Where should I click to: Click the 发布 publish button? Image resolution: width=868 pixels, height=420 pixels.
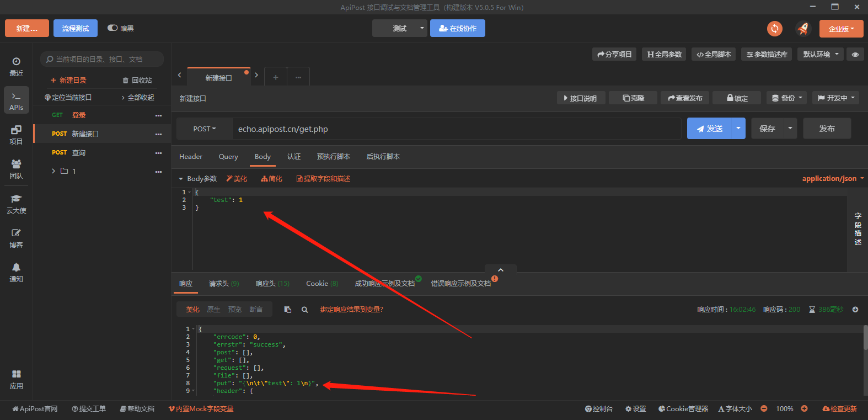click(827, 129)
